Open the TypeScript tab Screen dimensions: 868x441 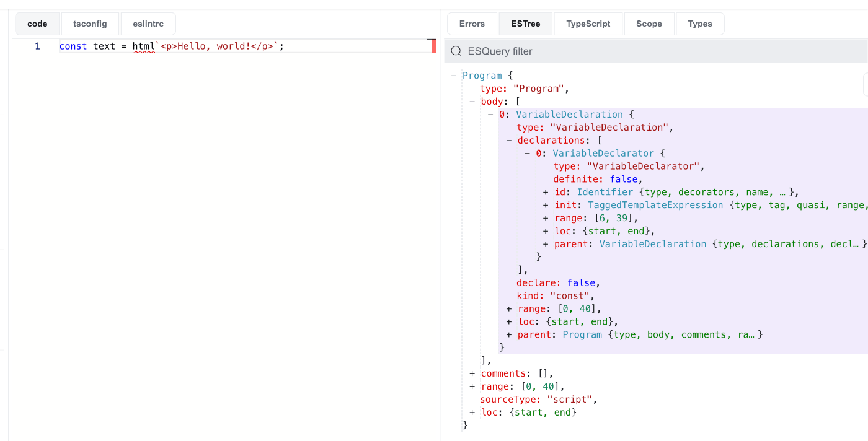pyautogui.click(x=588, y=24)
